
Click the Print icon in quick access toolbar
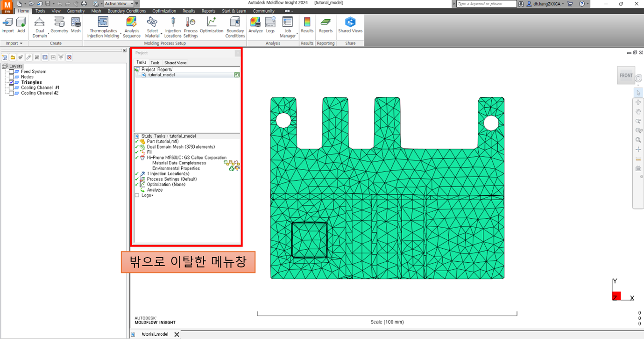84,4
